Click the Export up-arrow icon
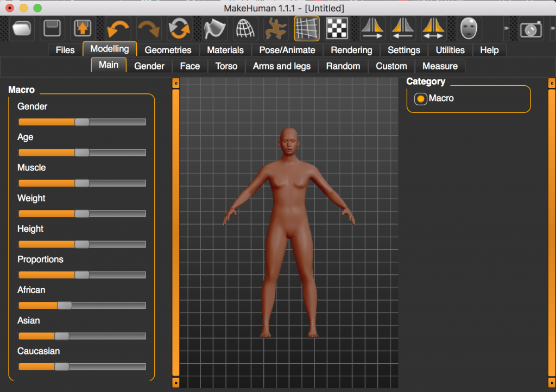The width and height of the screenshot is (556, 392). (82, 29)
